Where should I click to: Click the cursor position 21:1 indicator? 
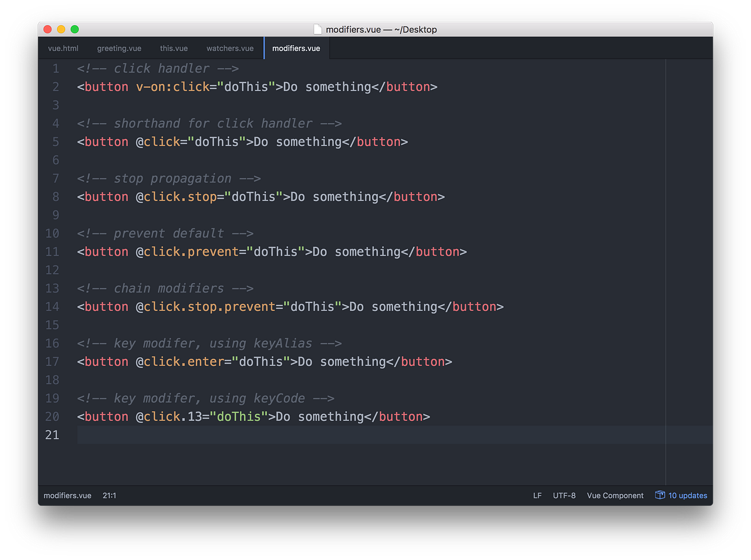(109, 495)
